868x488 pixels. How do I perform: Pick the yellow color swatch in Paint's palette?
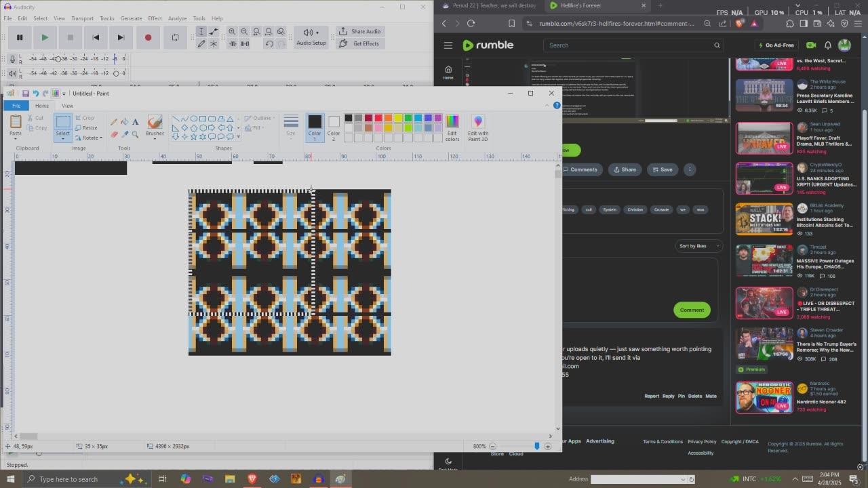tap(398, 118)
